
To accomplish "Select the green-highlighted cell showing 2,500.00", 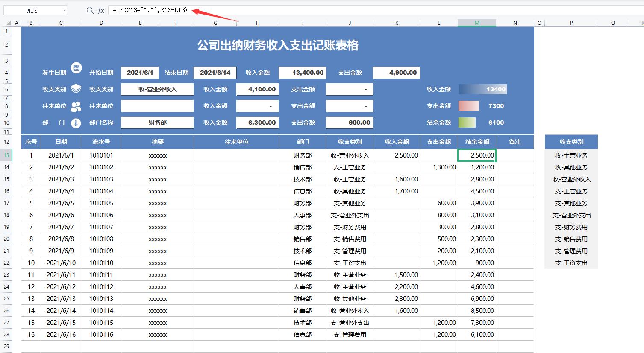I will [x=477, y=155].
